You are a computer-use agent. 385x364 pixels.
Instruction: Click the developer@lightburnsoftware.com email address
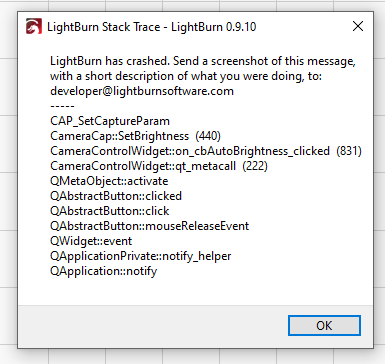click(x=142, y=91)
